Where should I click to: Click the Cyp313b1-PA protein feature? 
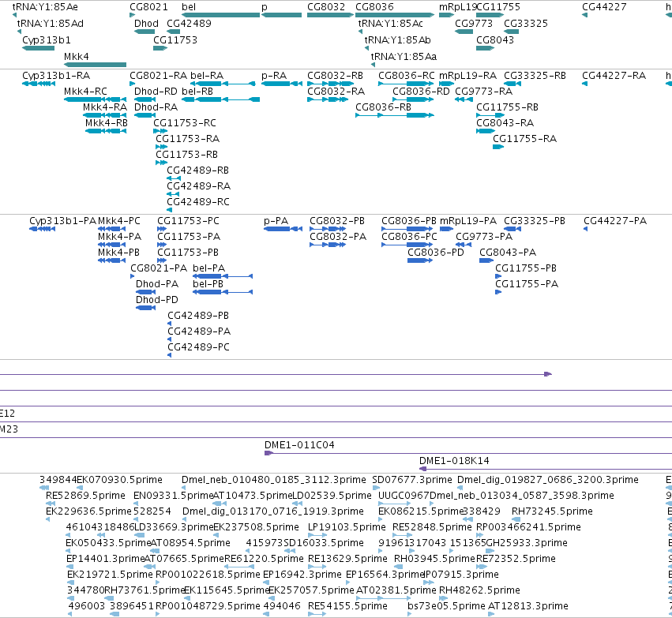[x=42, y=229]
